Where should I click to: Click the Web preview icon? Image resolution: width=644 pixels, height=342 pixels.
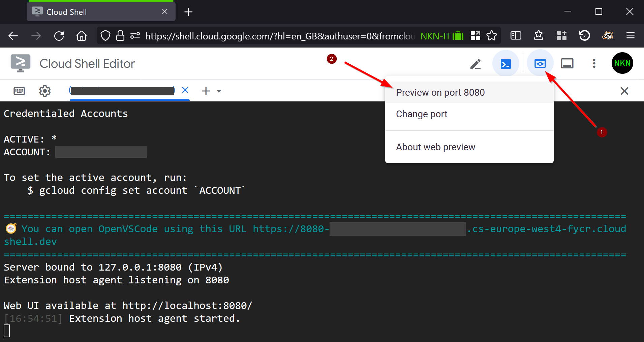[x=540, y=63]
